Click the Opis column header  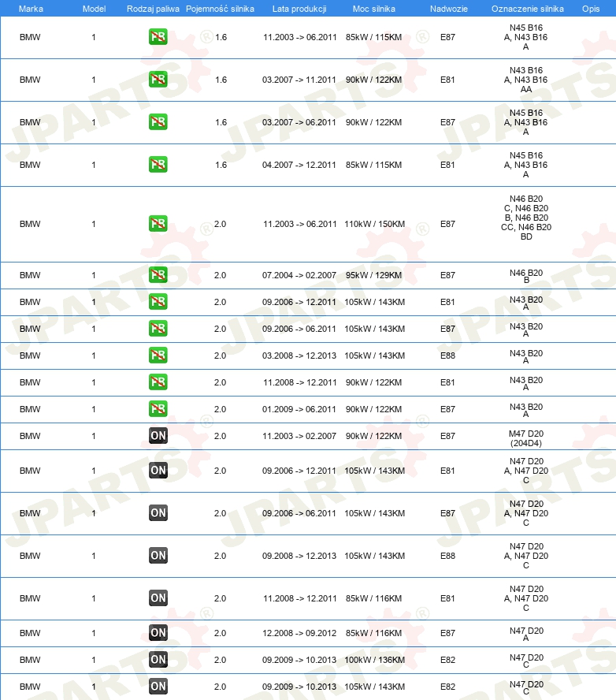591,9
